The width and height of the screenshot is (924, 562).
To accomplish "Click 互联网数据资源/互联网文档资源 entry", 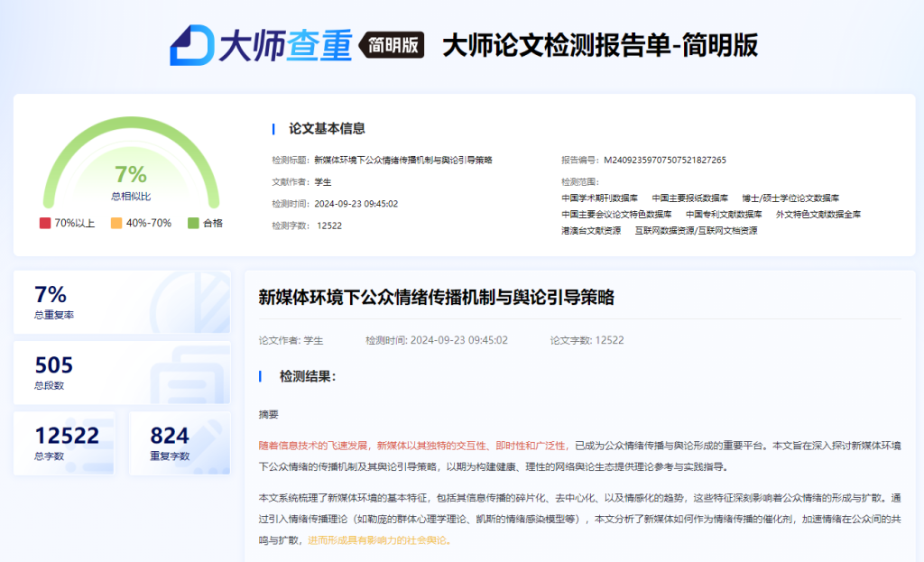I will 696,230.
